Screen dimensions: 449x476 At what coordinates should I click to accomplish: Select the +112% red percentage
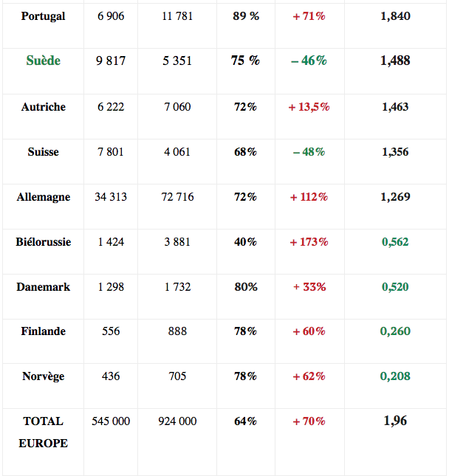309,197
